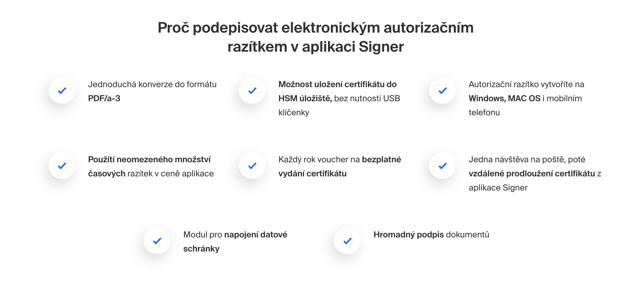Click the heading 'Proč podepisovat elektronickým autorizačním'
This screenshot has height=299, width=644.
coord(315,28)
